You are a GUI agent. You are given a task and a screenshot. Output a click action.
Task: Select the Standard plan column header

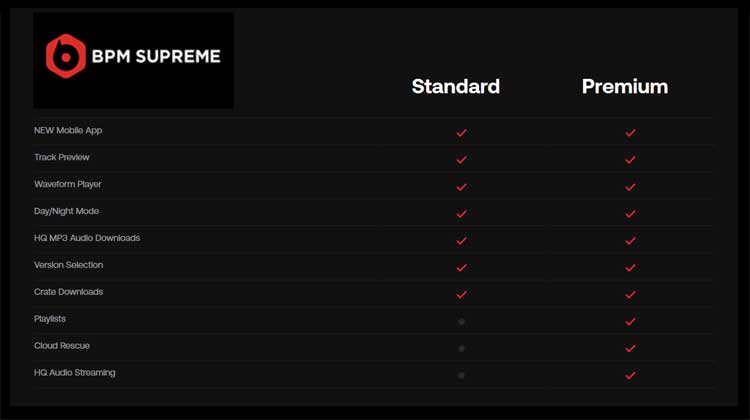click(455, 86)
